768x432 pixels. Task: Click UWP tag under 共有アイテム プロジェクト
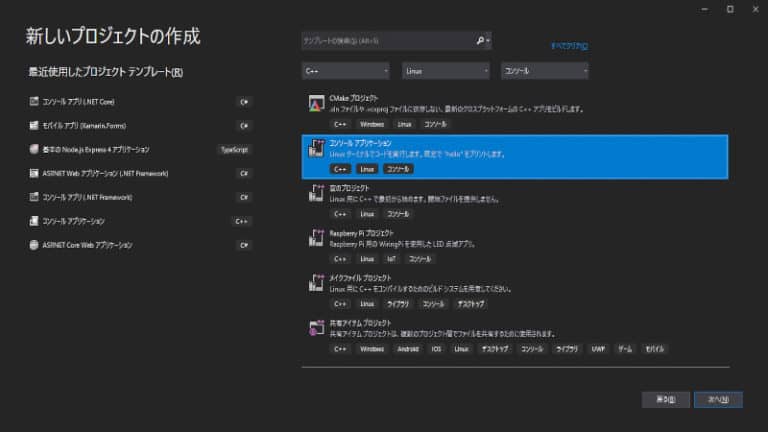[598, 349]
